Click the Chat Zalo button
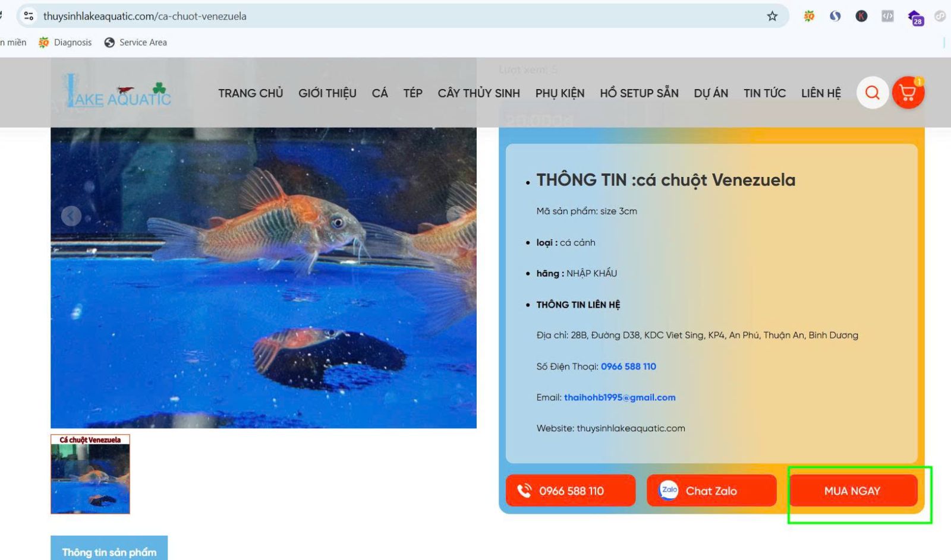This screenshot has width=951, height=560. click(711, 491)
